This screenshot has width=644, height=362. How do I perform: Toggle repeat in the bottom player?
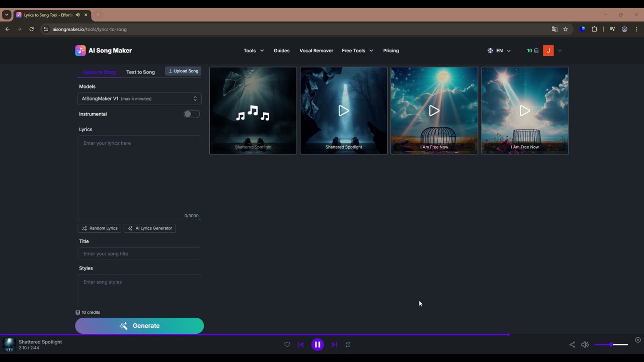coord(348,344)
